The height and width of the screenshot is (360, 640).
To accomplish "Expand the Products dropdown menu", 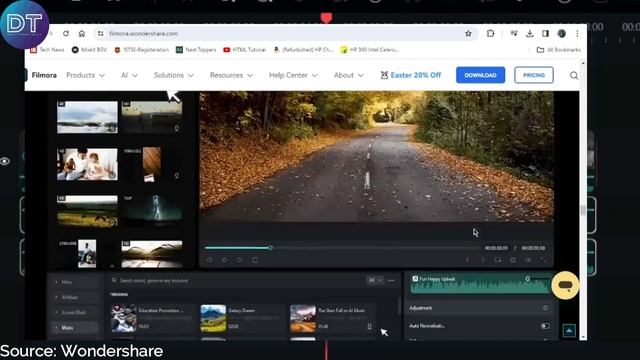I will pos(85,75).
